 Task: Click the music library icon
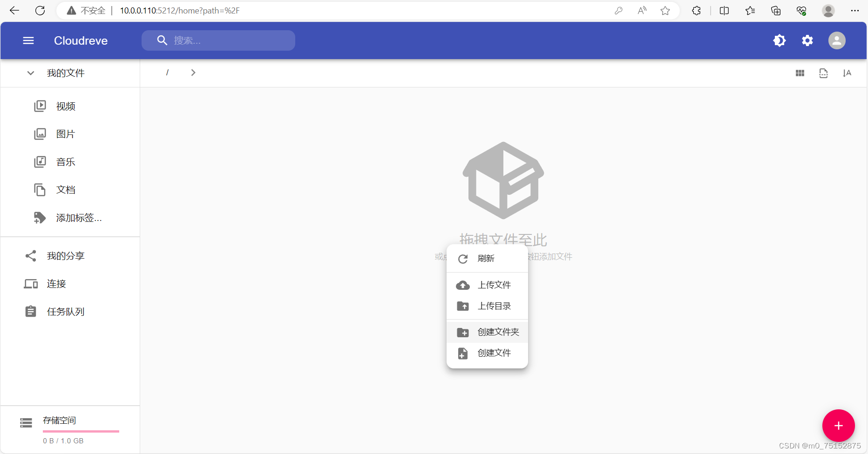coord(40,162)
